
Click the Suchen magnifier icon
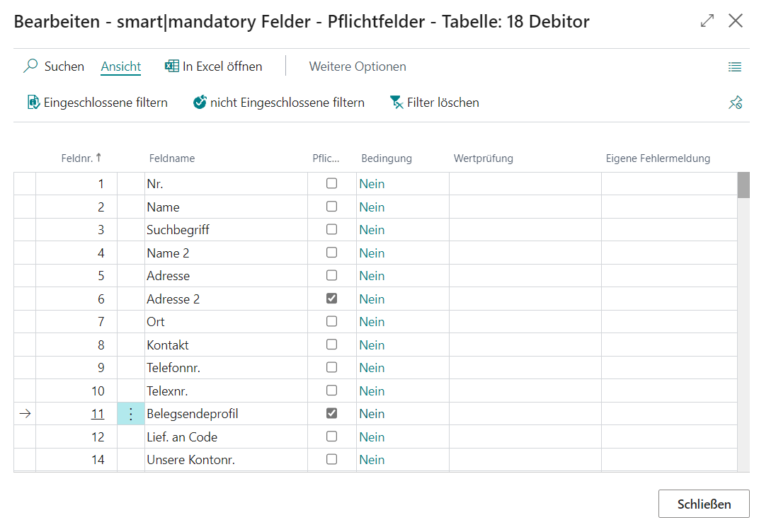(x=30, y=66)
